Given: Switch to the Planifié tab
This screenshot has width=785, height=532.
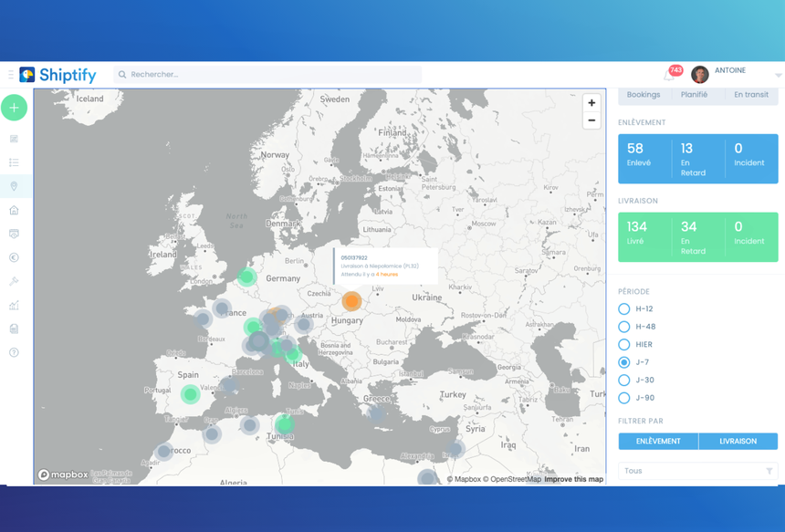Looking at the screenshot, I should [x=694, y=95].
